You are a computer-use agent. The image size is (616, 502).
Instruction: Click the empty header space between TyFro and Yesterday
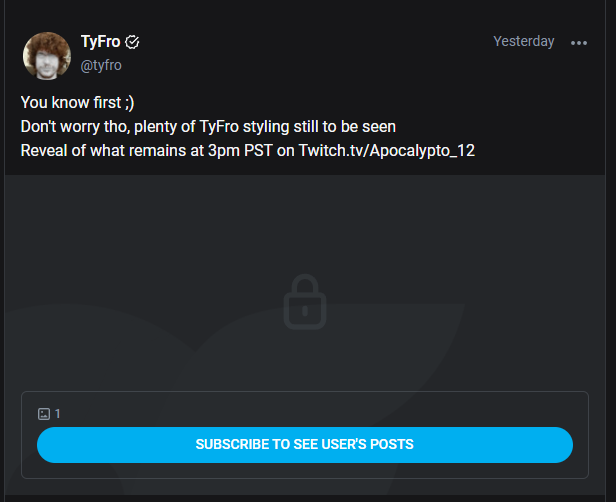click(x=316, y=42)
